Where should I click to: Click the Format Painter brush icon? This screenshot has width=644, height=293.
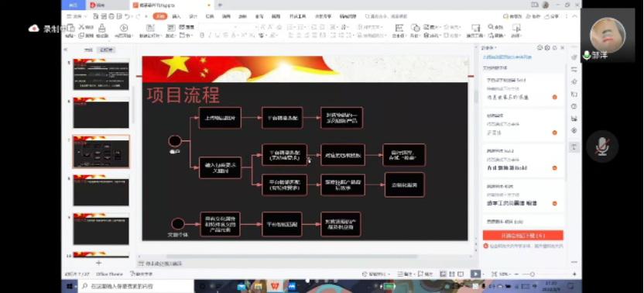tap(102, 28)
